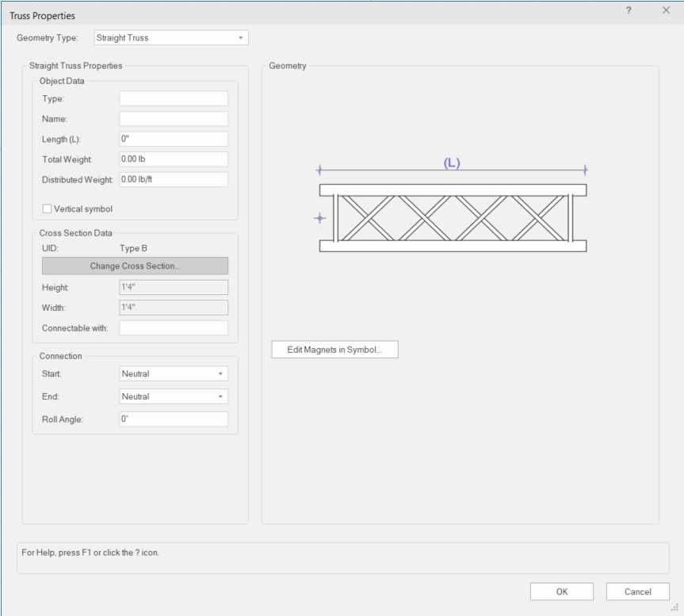684x616 pixels.
Task: Enable the Vertical symbol checkbox
Action: [47, 209]
